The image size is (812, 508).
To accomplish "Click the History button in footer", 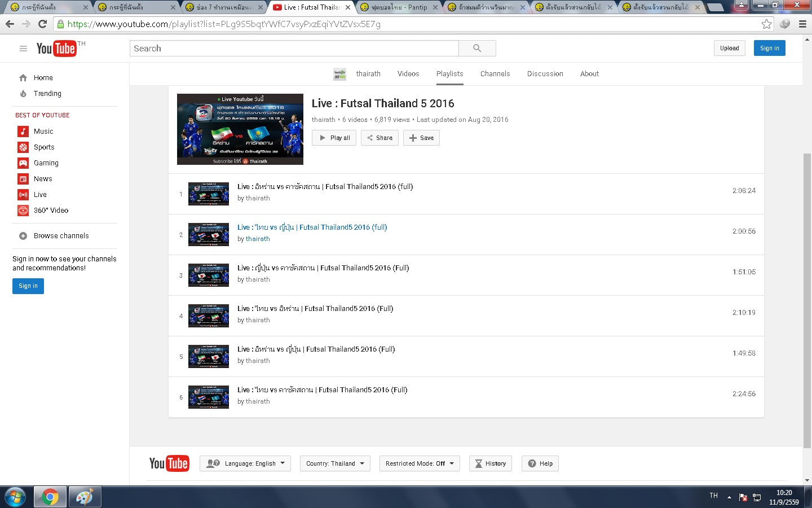I will (491, 463).
